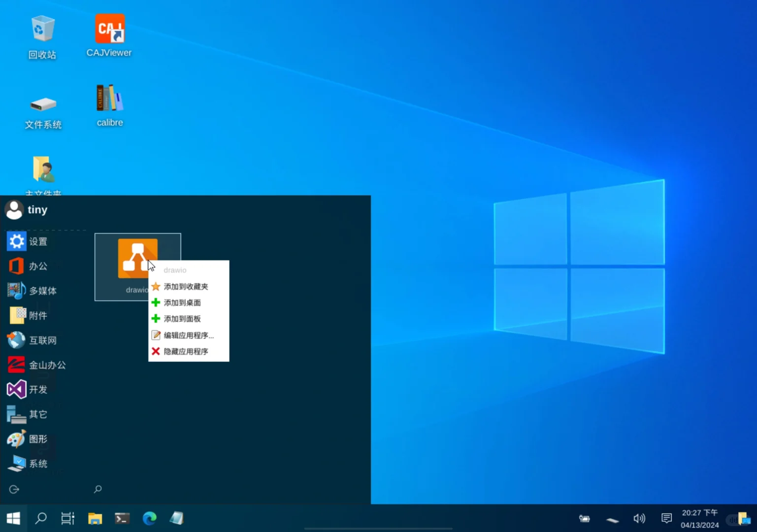Open the 互联网 category in start menu

click(x=33, y=340)
